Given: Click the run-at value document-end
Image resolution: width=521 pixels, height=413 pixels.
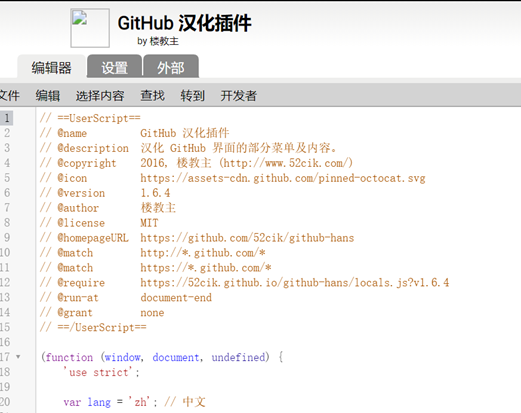Looking at the screenshot, I should [176, 297].
